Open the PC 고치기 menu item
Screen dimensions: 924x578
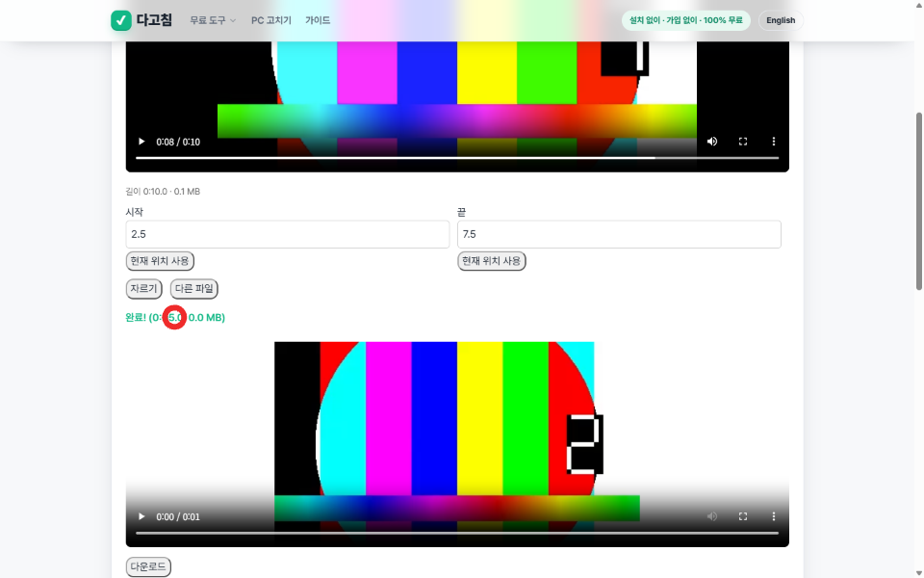pos(271,20)
